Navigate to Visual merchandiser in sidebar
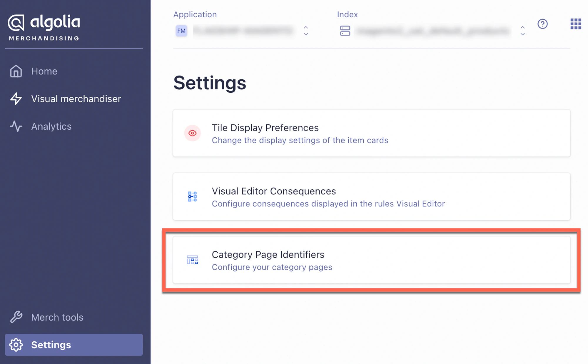 click(76, 99)
